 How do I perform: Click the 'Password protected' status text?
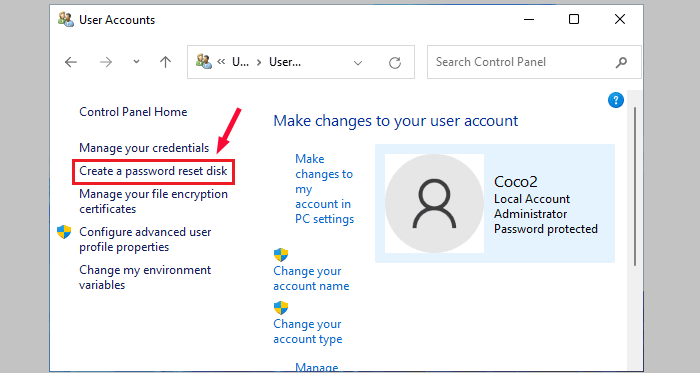coord(546,229)
